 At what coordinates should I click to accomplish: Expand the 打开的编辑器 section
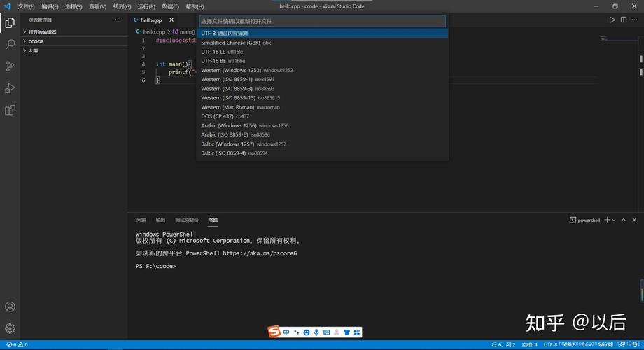point(74,31)
